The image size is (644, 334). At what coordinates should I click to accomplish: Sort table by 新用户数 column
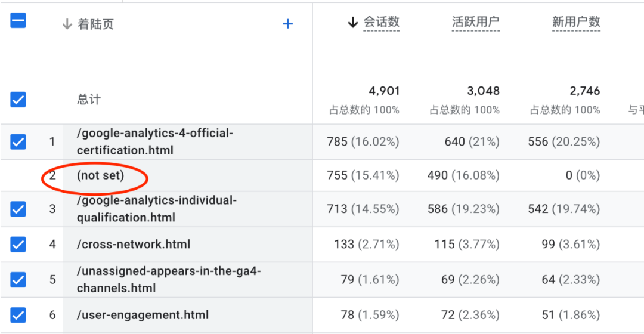click(576, 23)
